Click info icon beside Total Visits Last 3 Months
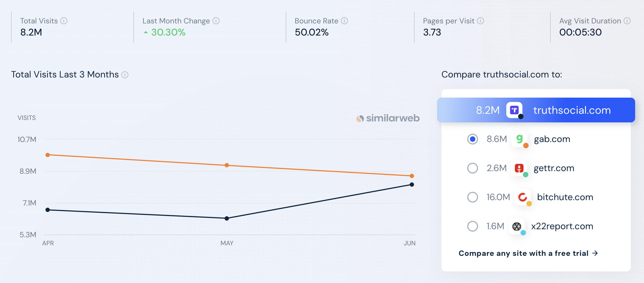This screenshot has height=283, width=644. coord(125,75)
